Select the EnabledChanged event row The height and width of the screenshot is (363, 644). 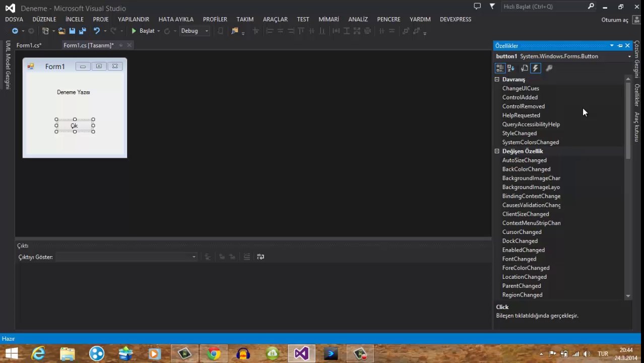(559, 250)
